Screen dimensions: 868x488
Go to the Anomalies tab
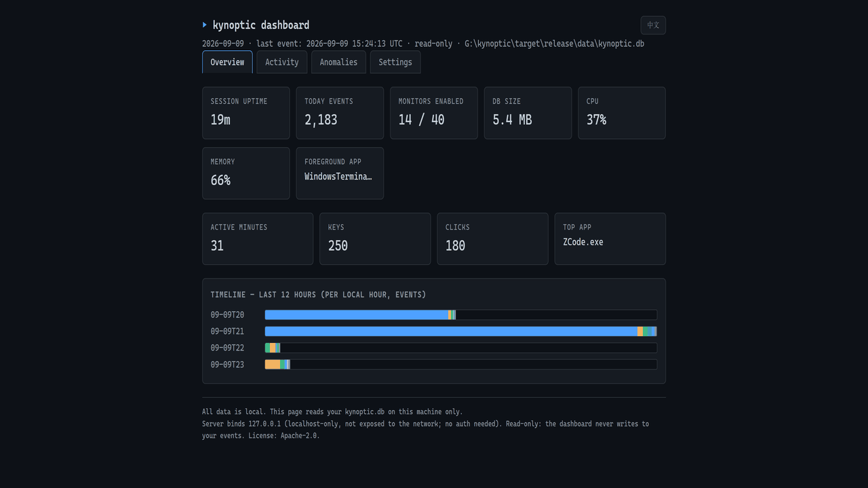(x=338, y=62)
